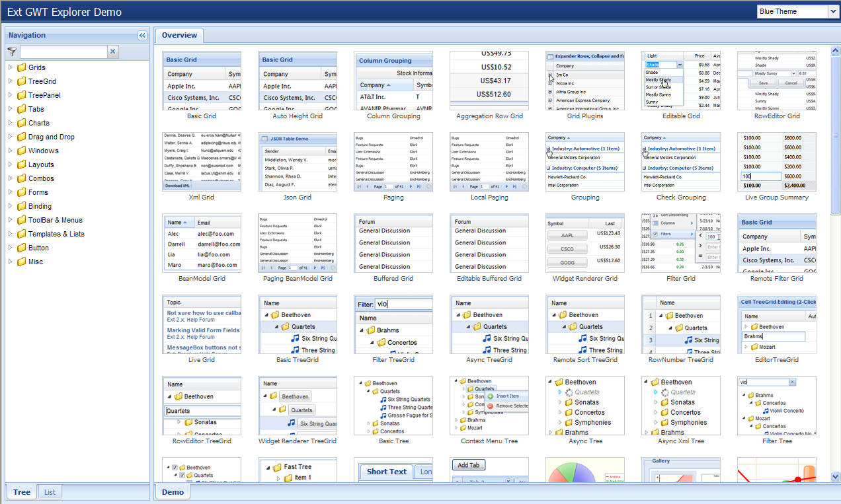Image resolution: width=841 pixels, height=504 pixels.
Task: Click the Charts folder icon
Action: (x=22, y=123)
